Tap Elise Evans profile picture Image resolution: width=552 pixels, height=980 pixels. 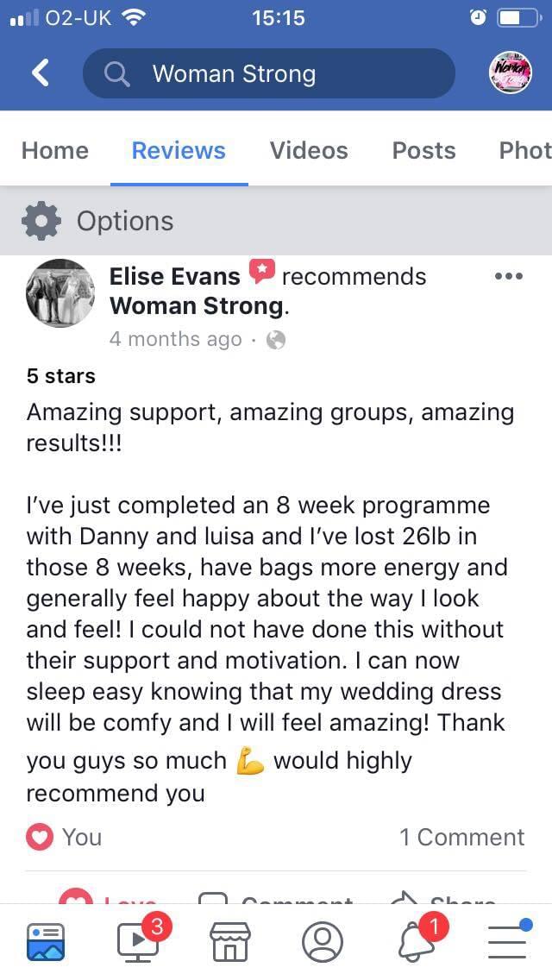click(60, 294)
